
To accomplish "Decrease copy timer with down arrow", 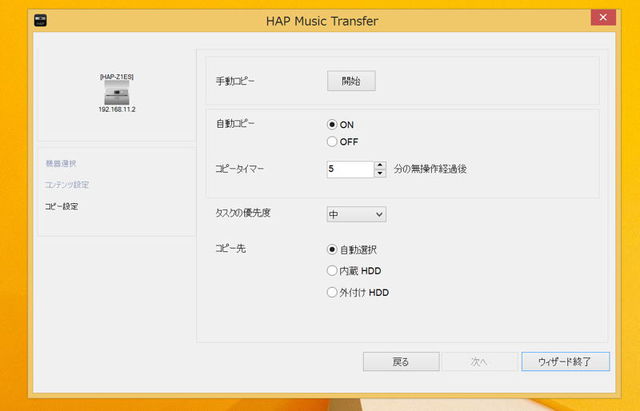I will tap(380, 173).
